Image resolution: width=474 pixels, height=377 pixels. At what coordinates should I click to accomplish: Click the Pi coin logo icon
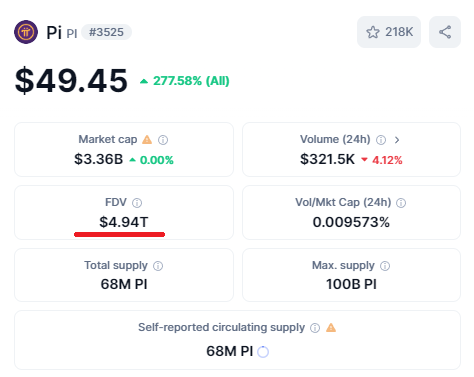click(26, 32)
